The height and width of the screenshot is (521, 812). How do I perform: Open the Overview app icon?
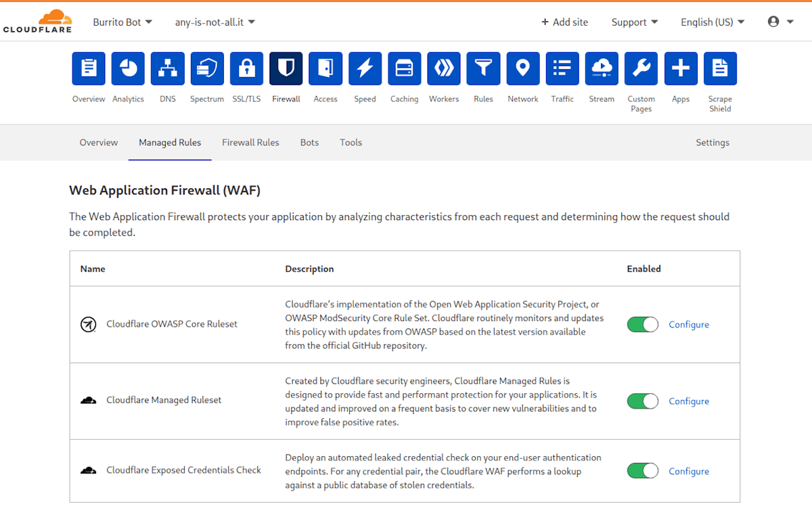(89, 68)
